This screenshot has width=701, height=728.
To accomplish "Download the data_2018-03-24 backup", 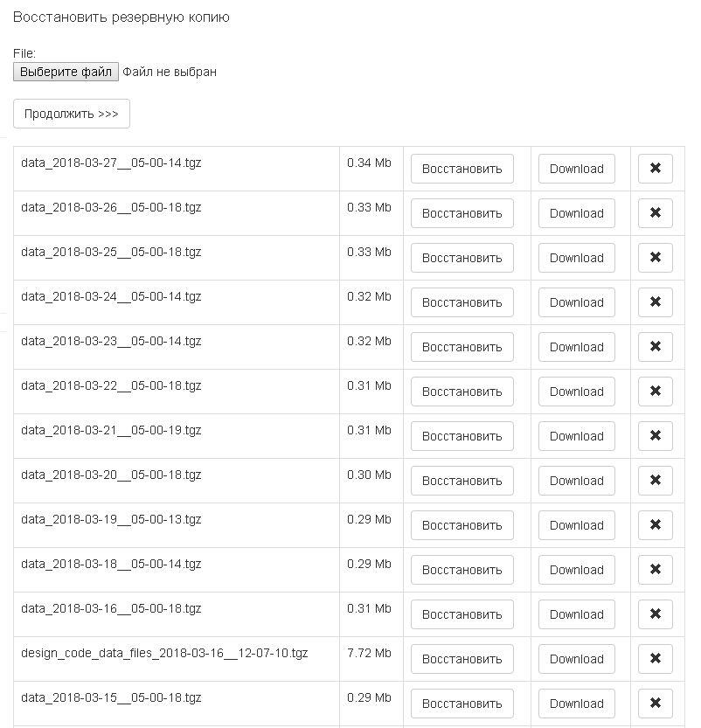I will point(576,302).
